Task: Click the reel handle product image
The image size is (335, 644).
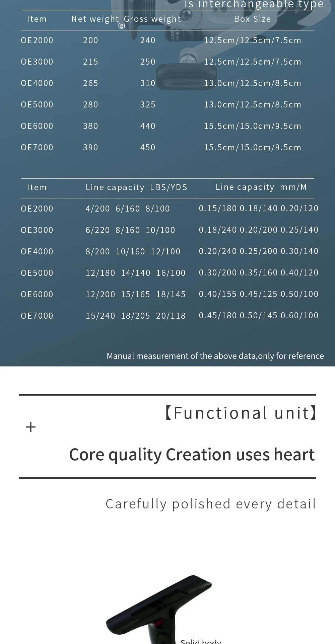Action: [159, 609]
